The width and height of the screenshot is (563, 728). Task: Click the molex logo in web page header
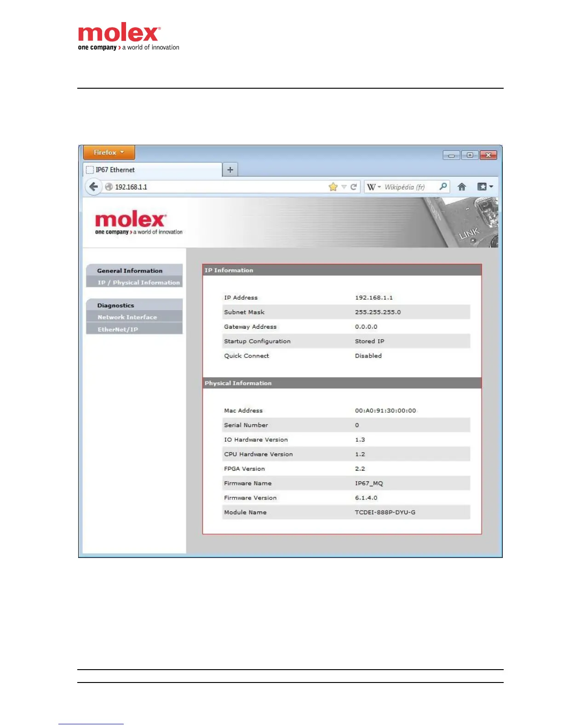pos(138,223)
